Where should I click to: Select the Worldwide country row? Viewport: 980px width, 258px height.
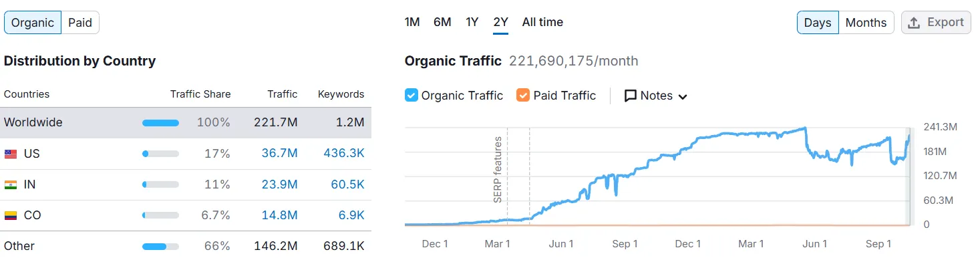pyautogui.click(x=187, y=123)
